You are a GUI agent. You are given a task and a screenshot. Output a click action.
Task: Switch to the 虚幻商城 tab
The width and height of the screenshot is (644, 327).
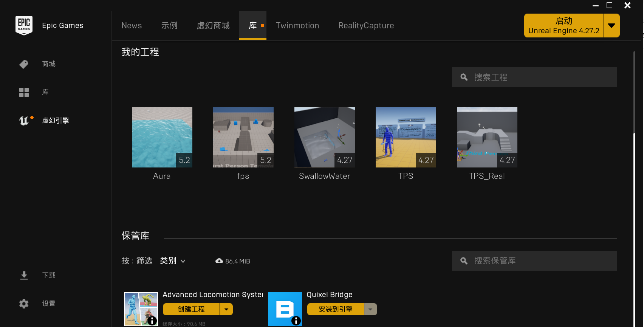coord(213,25)
